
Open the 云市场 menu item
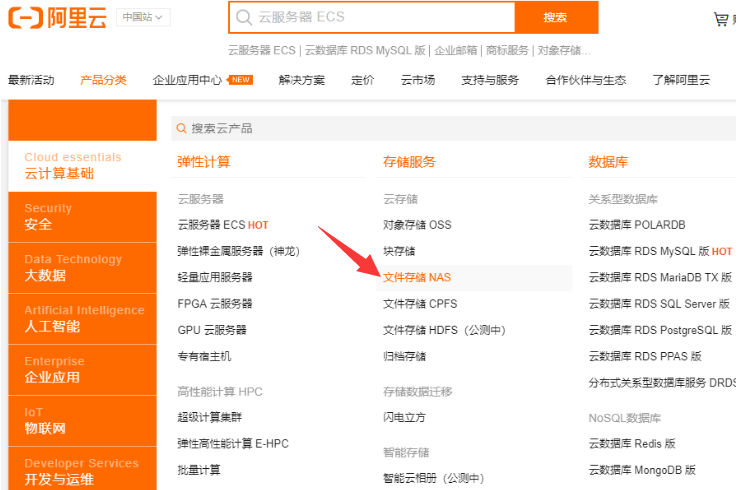point(418,80)
